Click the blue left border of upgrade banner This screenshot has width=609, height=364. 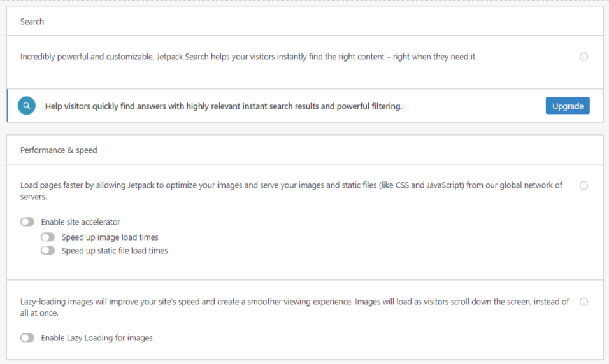point(8,106)
